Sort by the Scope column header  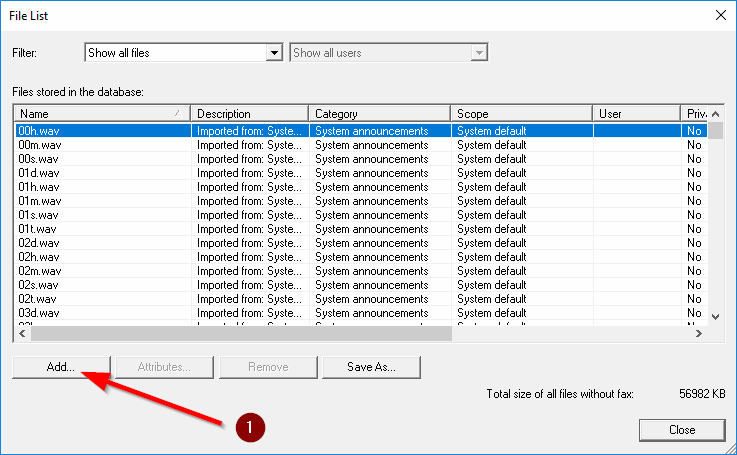522,114
